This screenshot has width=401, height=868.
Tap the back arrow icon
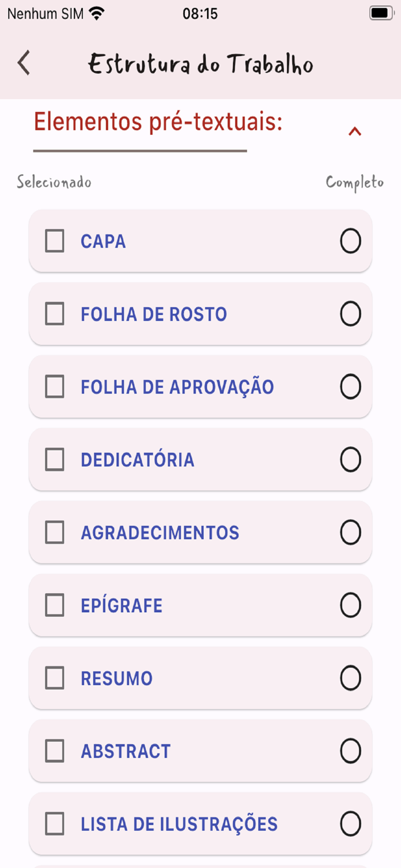tap(23, 64)
